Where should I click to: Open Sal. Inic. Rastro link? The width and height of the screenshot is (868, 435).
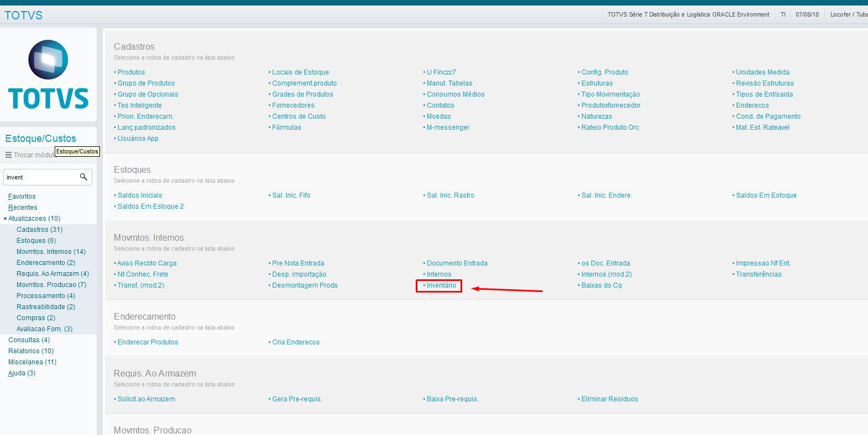pos(451,195)
